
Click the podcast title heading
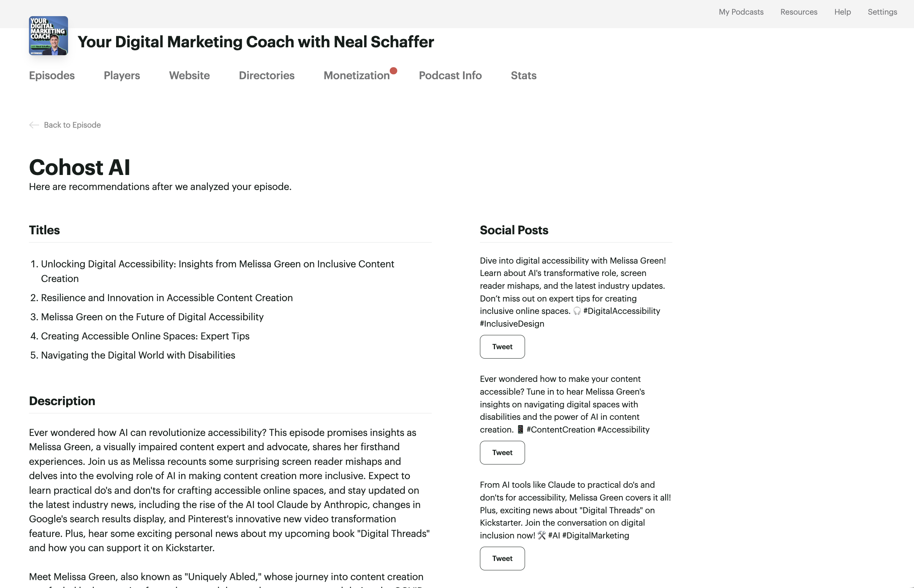256,42
